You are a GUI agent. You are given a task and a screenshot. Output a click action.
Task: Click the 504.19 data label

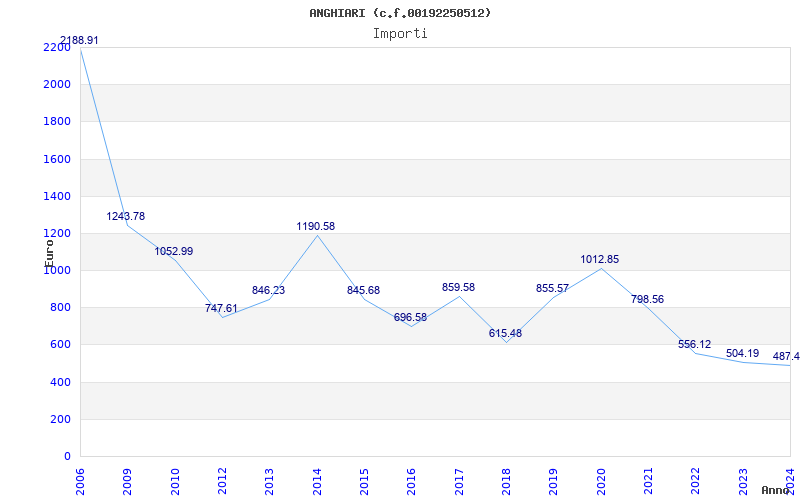tap(742, 353)
